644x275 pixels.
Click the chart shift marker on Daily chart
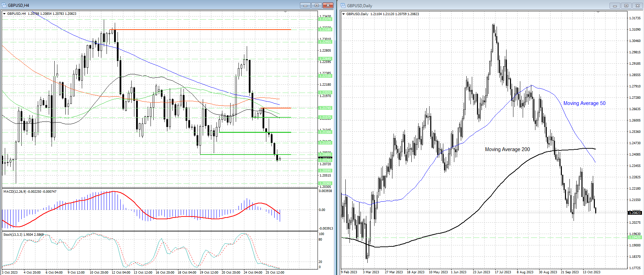pyautogui.click(x=598, y=12)
